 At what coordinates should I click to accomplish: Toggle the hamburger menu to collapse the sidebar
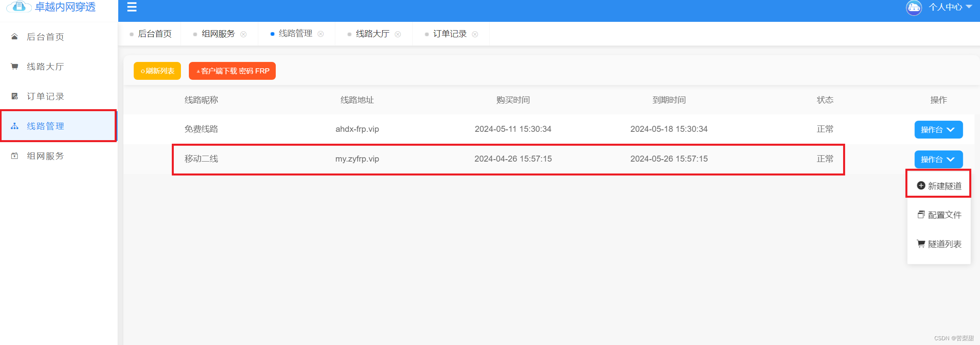click(x=132, y=7)
